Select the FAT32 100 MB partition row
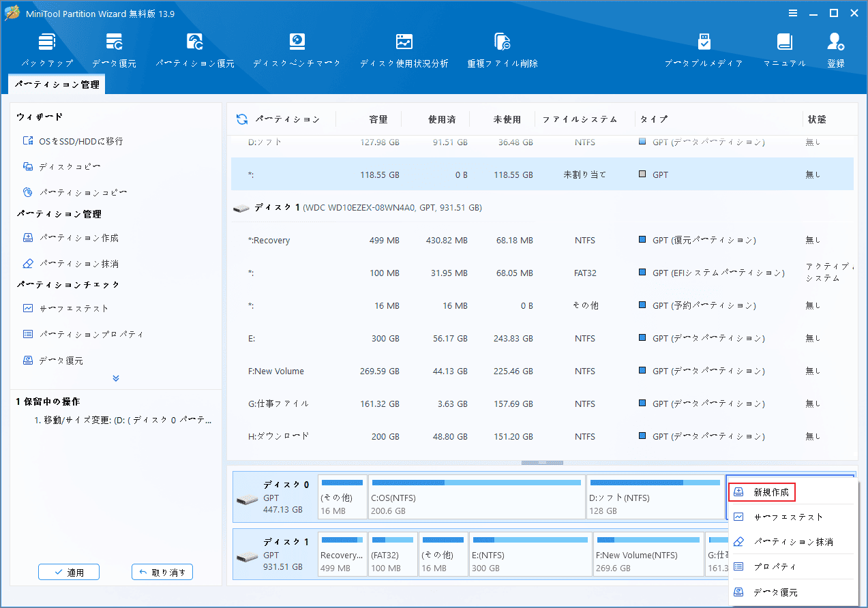The width and height of the screenshot is (868, 608). click(542, 273)
